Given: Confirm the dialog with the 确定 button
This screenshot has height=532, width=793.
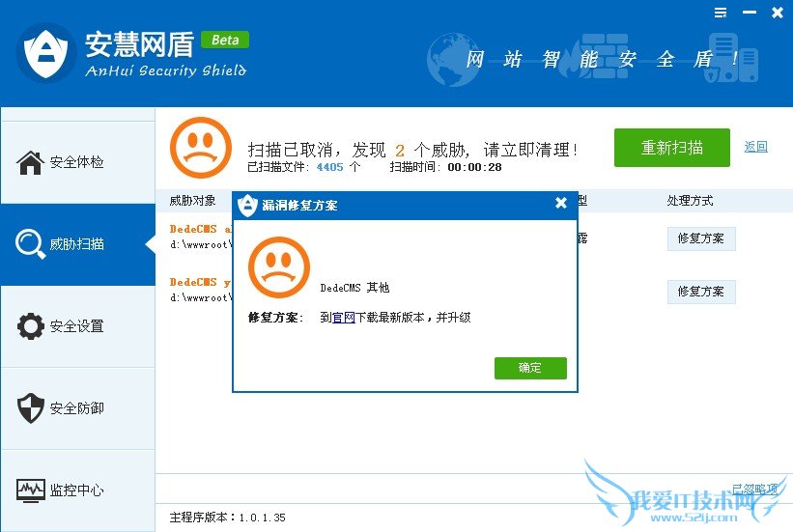Looking at the screenshot, I should pos(530,368).
